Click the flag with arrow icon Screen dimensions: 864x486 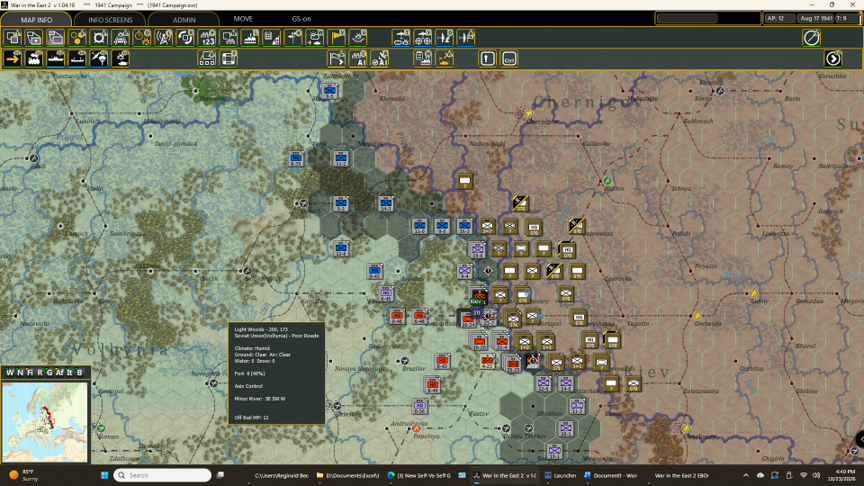click(336, 58)
